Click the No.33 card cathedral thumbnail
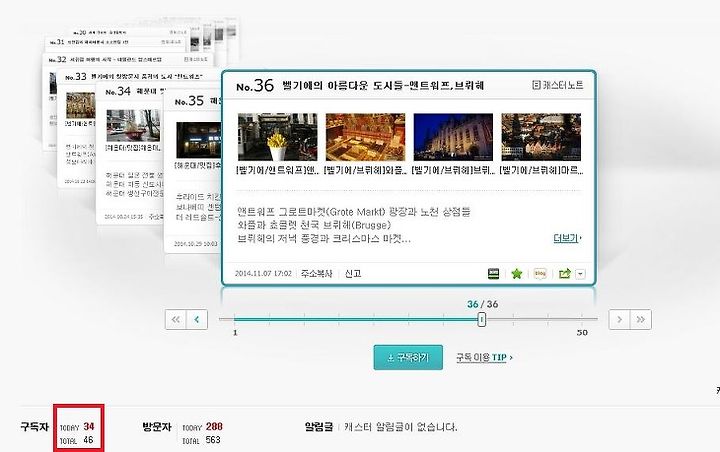720x452 pixels. tap(80, 105)
